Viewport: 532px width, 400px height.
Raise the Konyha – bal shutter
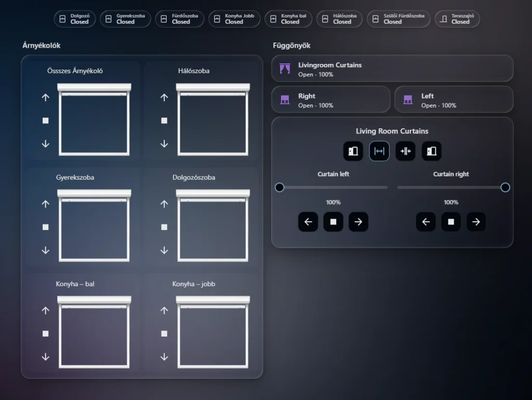[46, 311]
